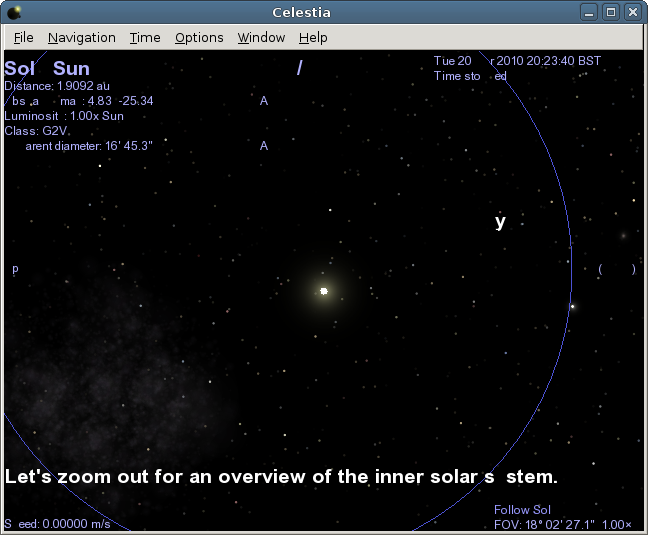Click the 'Follow Sol' status text
The height and width of the screenshot is (535, 648).
[522, 510]
